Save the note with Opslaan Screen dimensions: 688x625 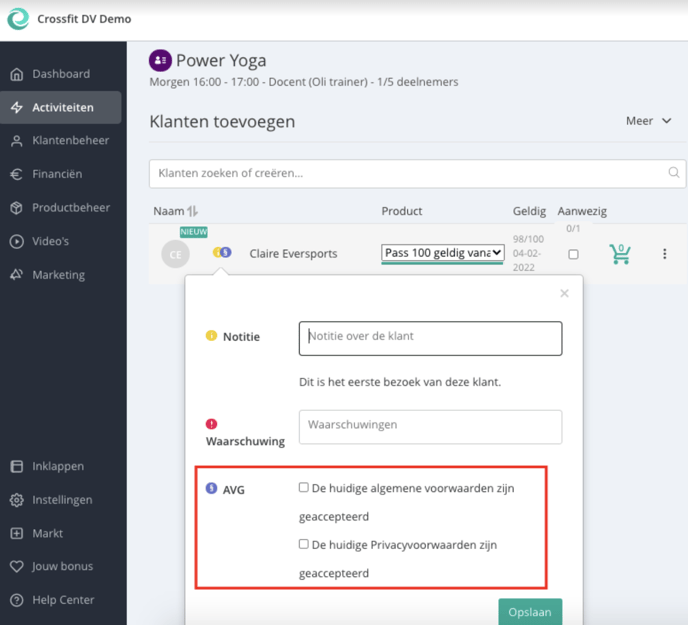pyautogui.click(x=530, y=610)
